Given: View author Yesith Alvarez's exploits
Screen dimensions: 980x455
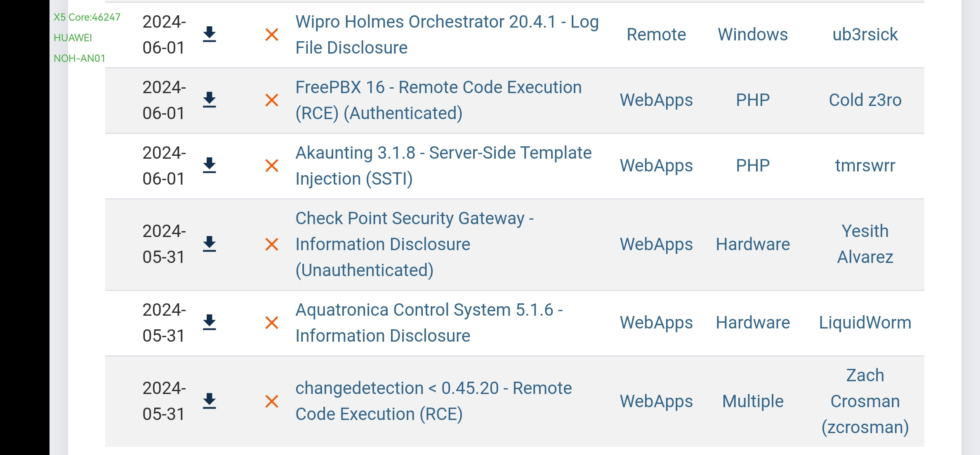Looking at the screenshot, I should [x=865, y=244].
